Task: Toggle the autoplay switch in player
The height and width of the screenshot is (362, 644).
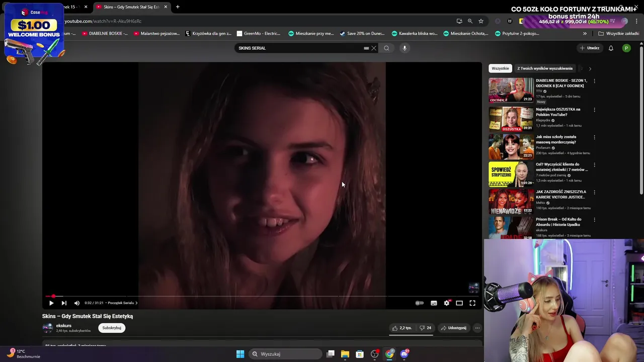Action: (419, 303)
